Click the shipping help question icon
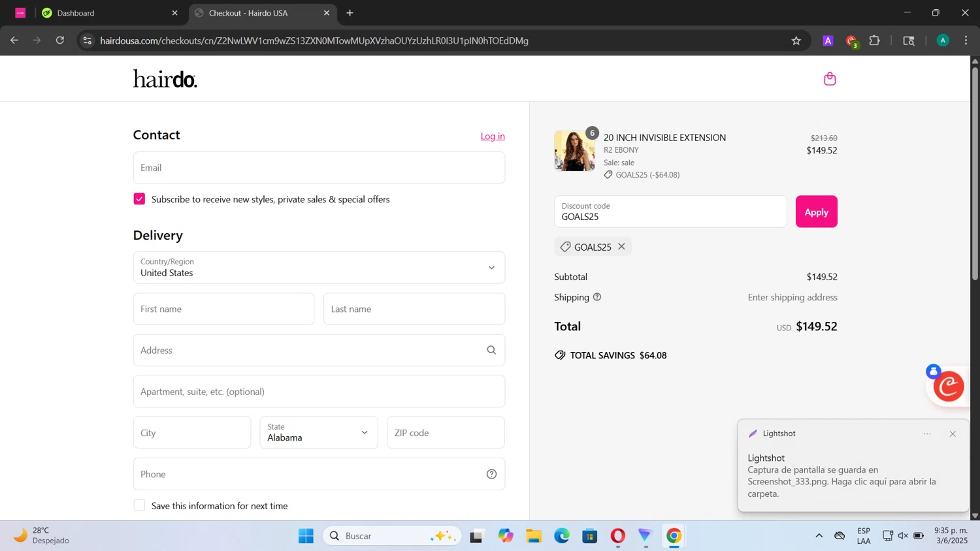The height and width of the screenshot is (551, 980). tap(596, 297)
